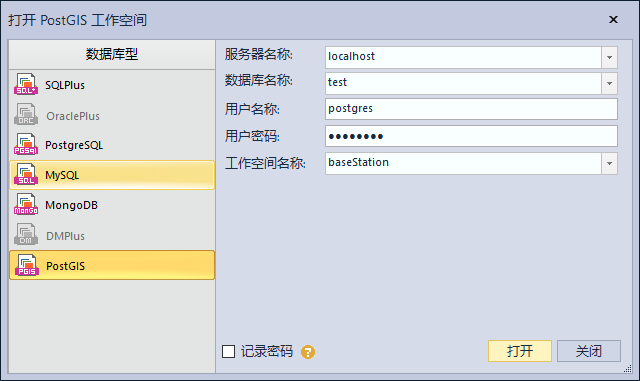Close the PostGIS workspace dialog

[613, 20]
